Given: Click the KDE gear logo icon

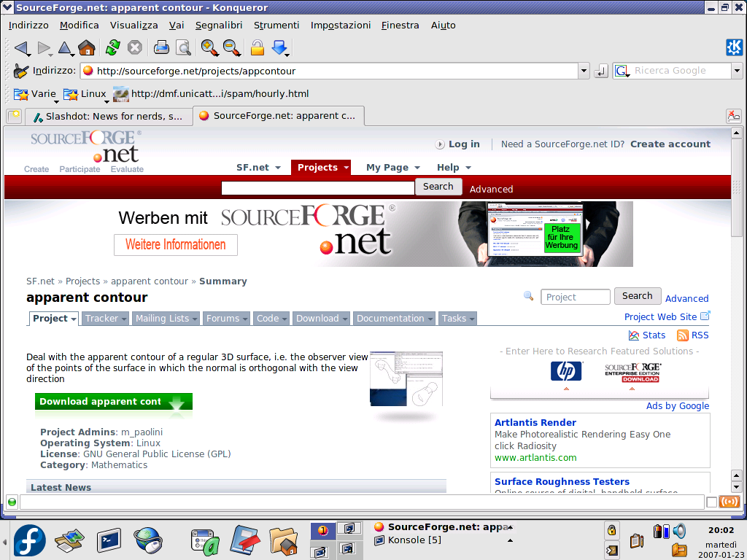Looking at the screenshot, I should coord(734,47).
